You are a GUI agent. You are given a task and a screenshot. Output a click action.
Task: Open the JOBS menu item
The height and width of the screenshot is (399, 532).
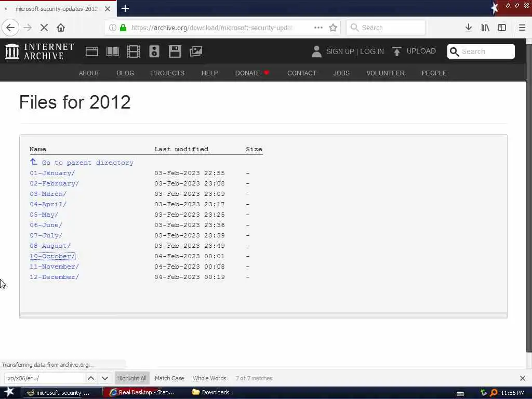coord(341,73)
